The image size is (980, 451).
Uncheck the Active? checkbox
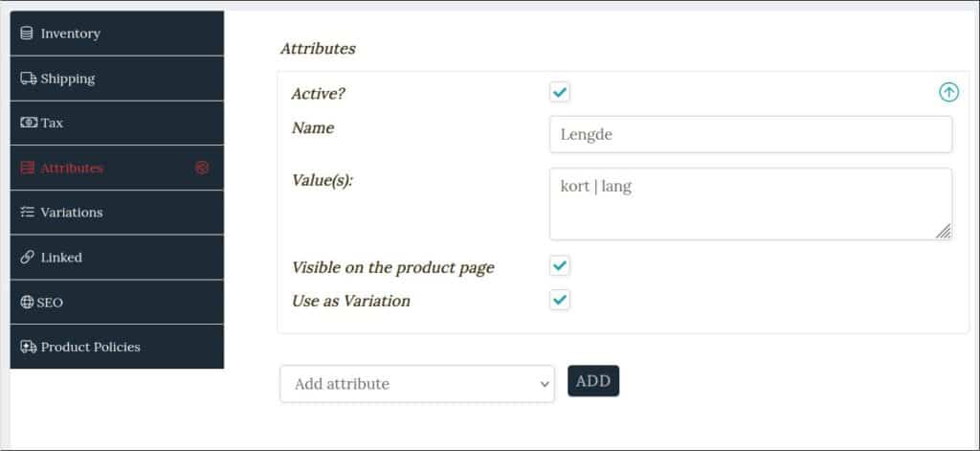point(560,93)
